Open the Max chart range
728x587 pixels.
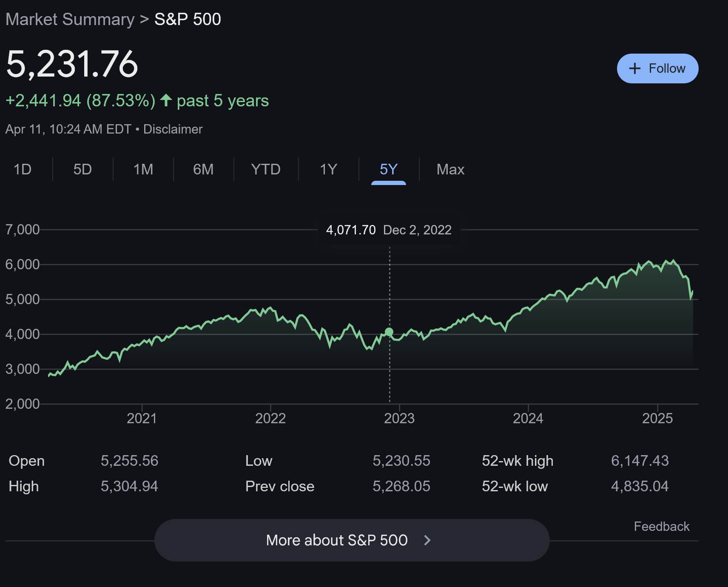[450, 169]
